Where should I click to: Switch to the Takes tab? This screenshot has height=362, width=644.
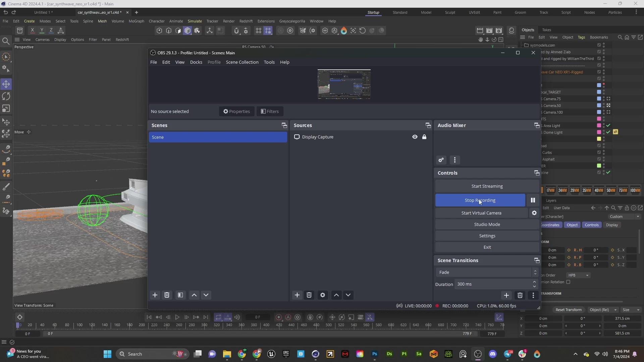(546, 30)
